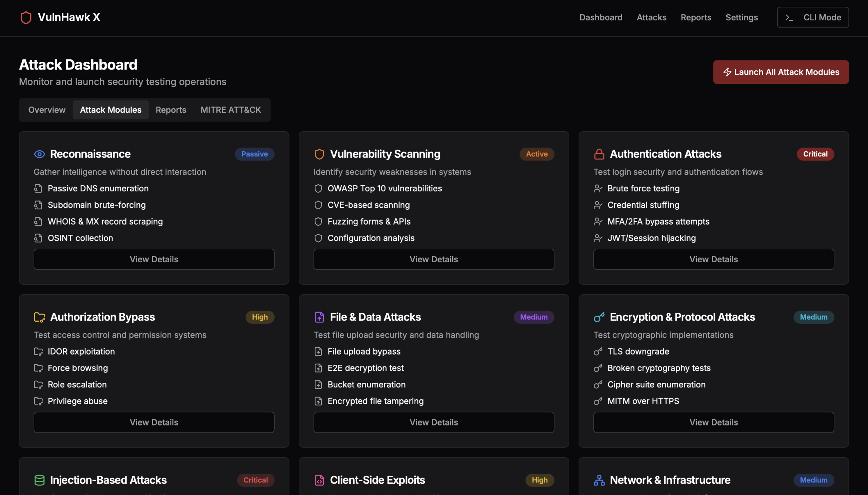Click the file icon next to Passive DNS enumeration
The image size is (868, 495).
point(38,188)
